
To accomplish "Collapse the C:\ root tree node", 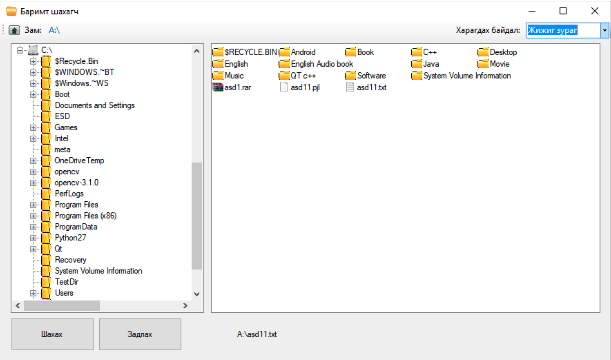I will click(20, 50).
